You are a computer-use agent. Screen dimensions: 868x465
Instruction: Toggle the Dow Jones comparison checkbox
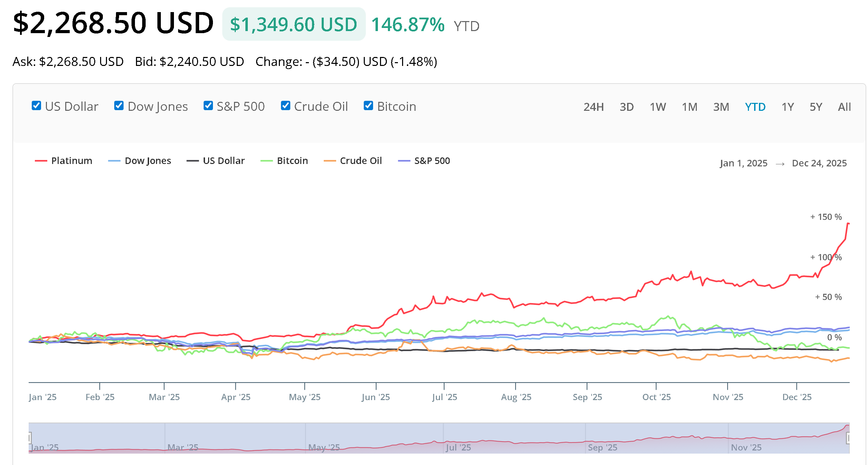tap(119, 106)
